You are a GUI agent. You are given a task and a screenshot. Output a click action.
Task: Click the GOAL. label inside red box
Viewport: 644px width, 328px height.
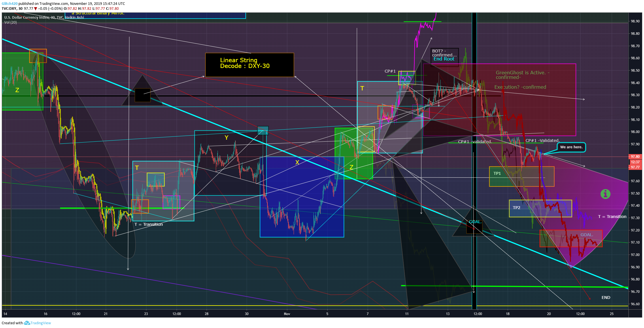(587, 235)
